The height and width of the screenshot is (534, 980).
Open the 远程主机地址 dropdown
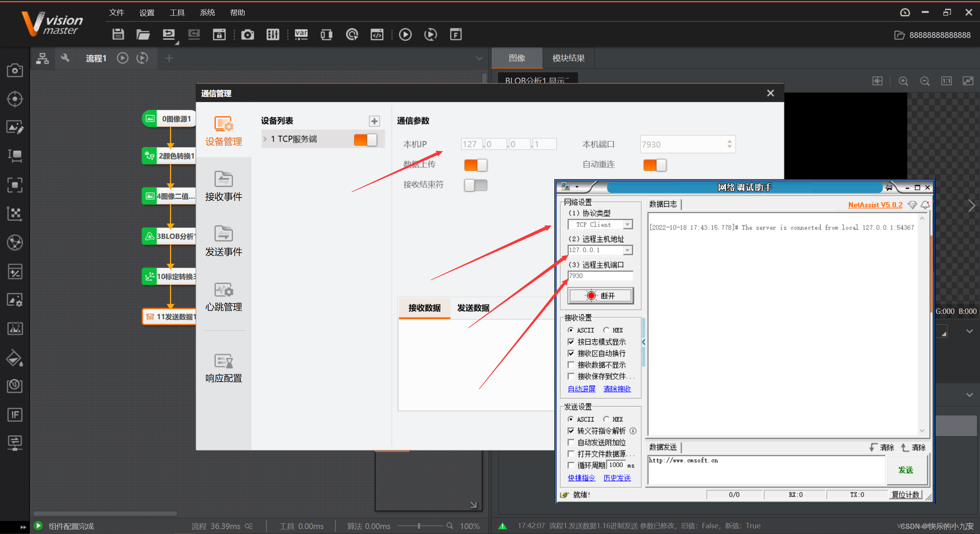pos(627,250)
